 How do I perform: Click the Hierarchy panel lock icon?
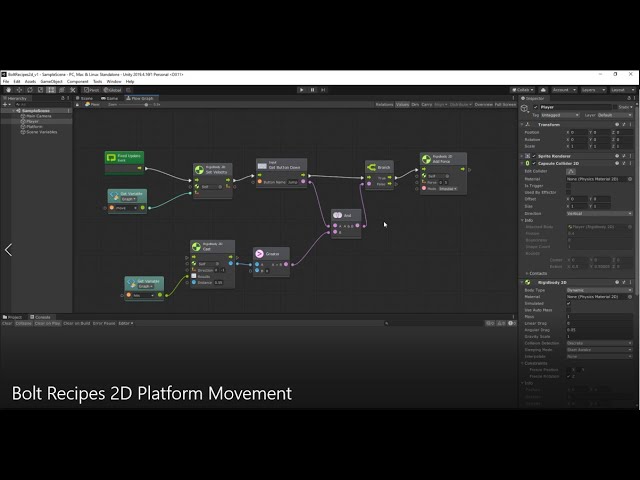tap(63, 98)
